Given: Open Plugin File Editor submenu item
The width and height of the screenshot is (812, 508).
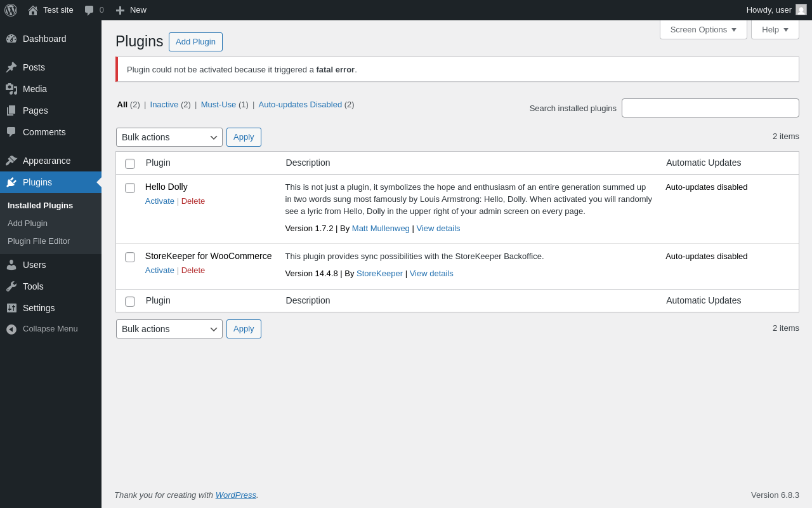Looking at the screenshot, I should 39,241.
